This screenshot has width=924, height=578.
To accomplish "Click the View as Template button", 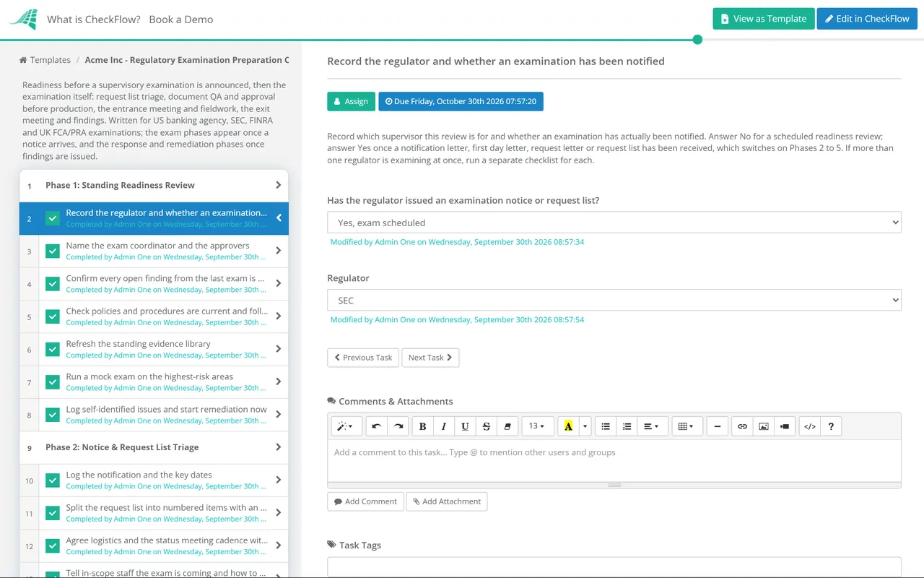I will click(764, 19).
